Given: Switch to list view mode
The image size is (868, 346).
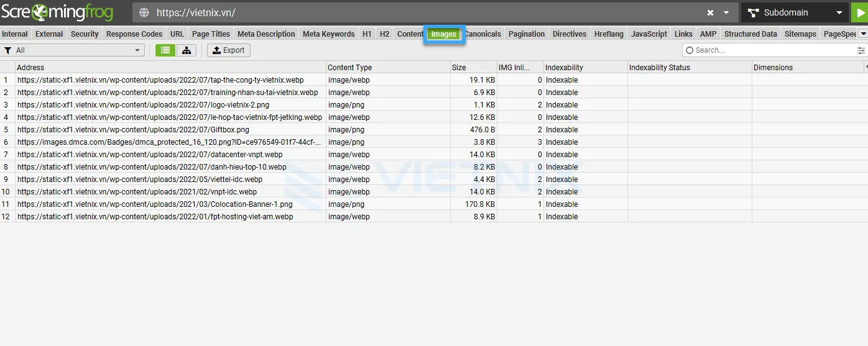Looking at the screenshot, I should (x=165, y=50).
